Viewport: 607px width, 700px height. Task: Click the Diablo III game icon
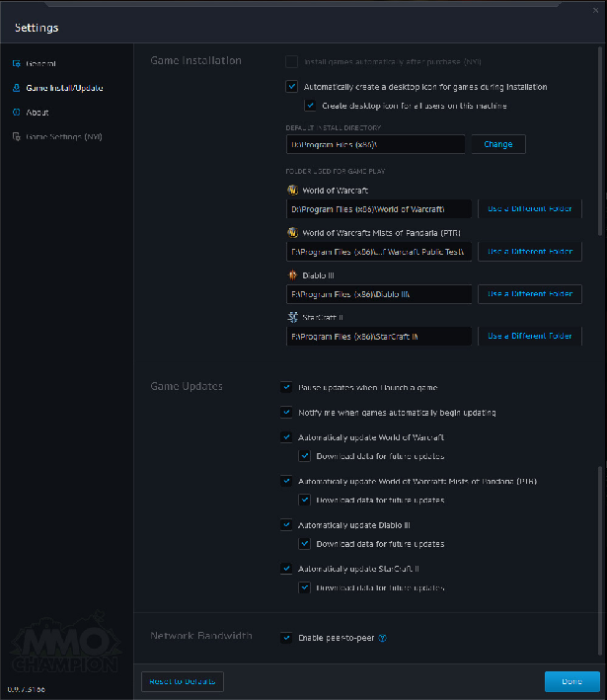coord(293,275)
